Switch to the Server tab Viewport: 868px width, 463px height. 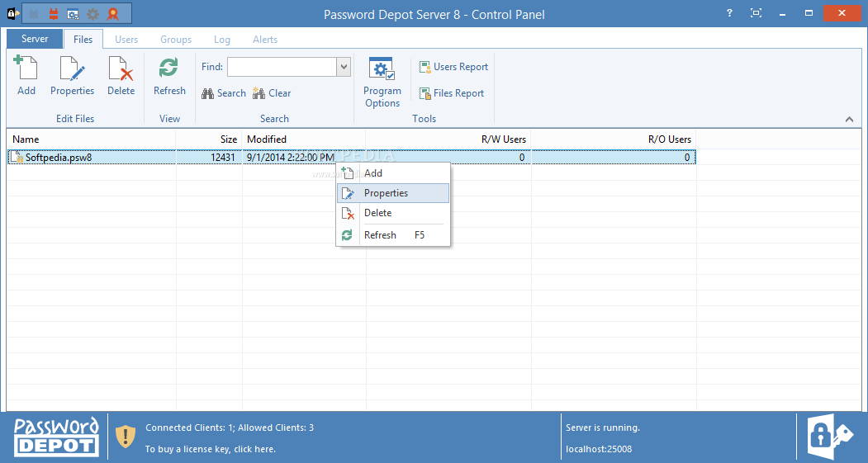pyautogui.click(x=35, y=39)
